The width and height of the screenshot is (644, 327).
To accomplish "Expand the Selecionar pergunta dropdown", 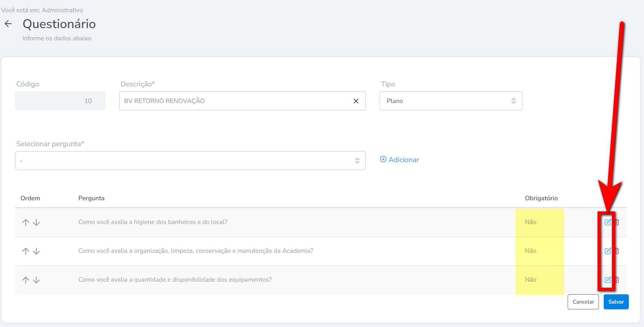I will tap(190, 161).
